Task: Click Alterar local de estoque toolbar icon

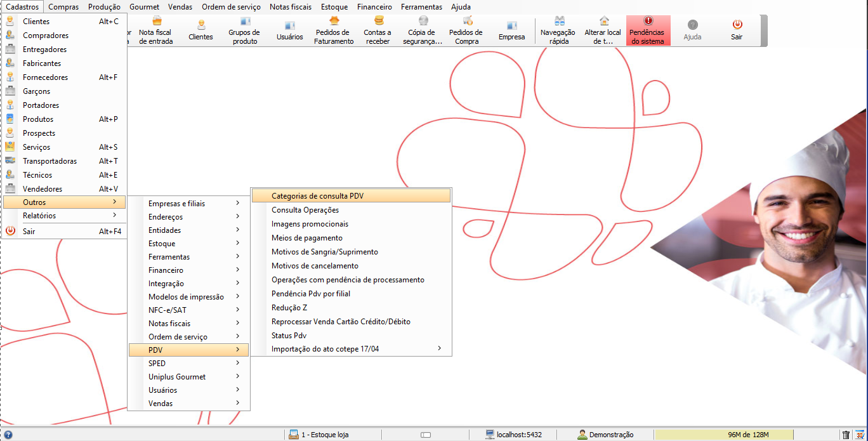Action: [x=603, y=30]
